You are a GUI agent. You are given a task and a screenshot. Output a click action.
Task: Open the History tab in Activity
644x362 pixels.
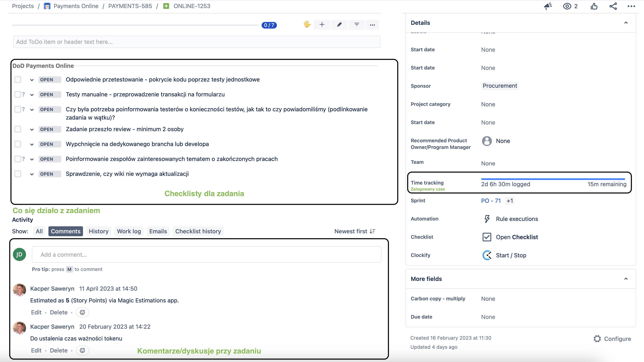click(99, 231)
